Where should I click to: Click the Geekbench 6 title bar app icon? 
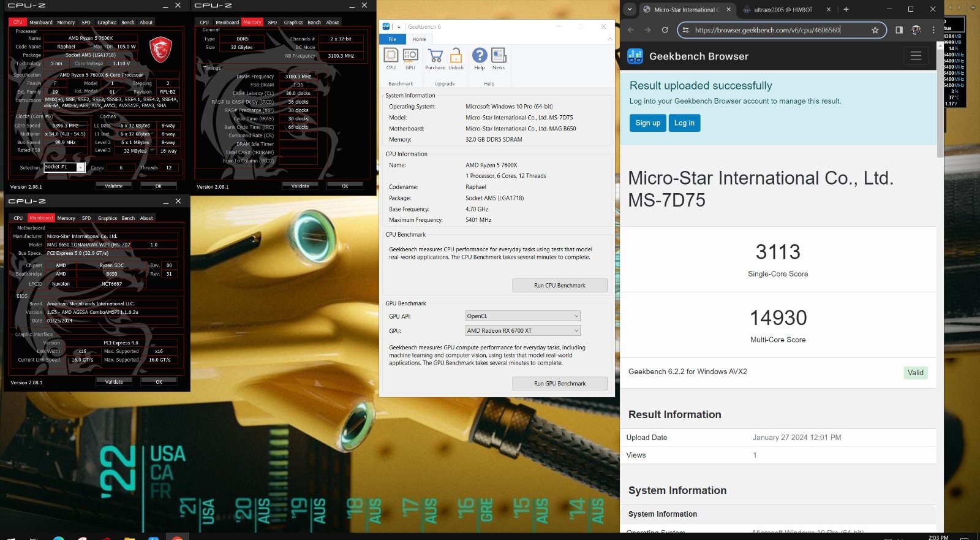coord(386,26)
